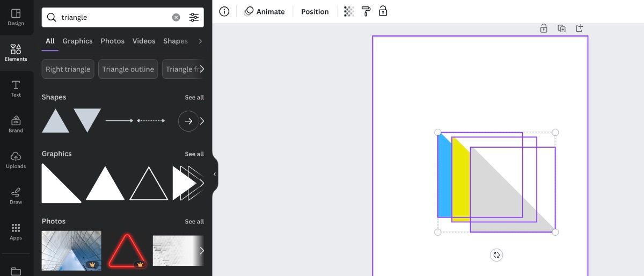
Task: Duplicate the page using copy page icon
Action: 561,28
